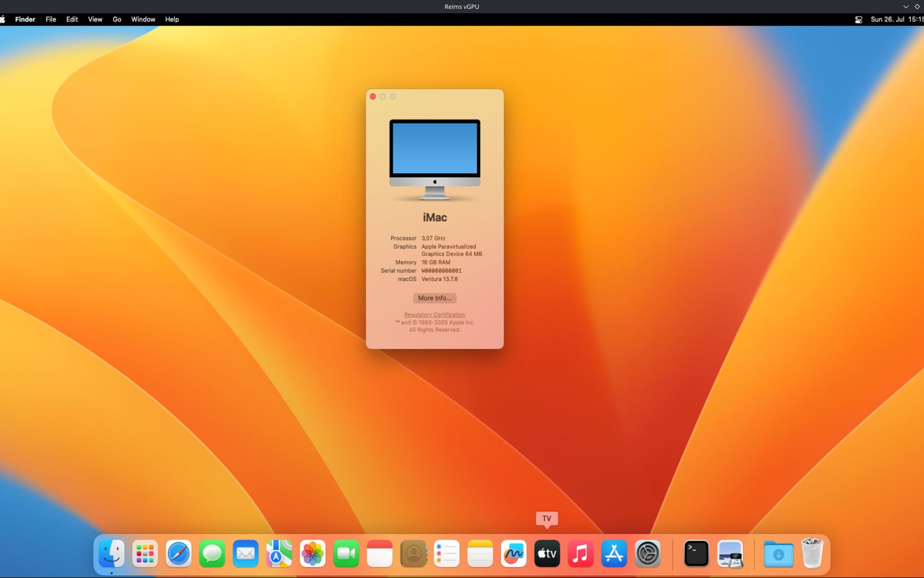Open the Downloads folder stack in the Dock
This screenshot has height=578, width=924.
click(779, 554)
